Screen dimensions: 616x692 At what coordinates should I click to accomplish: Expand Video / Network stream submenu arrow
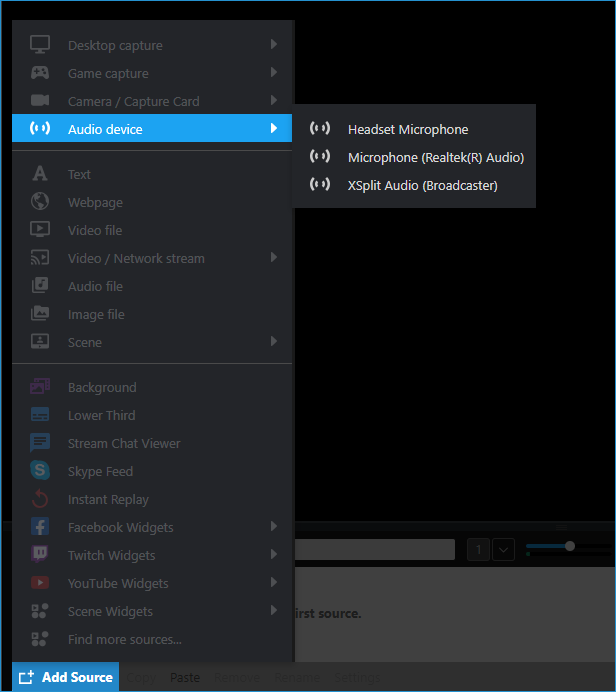click(x=274, y=257)
